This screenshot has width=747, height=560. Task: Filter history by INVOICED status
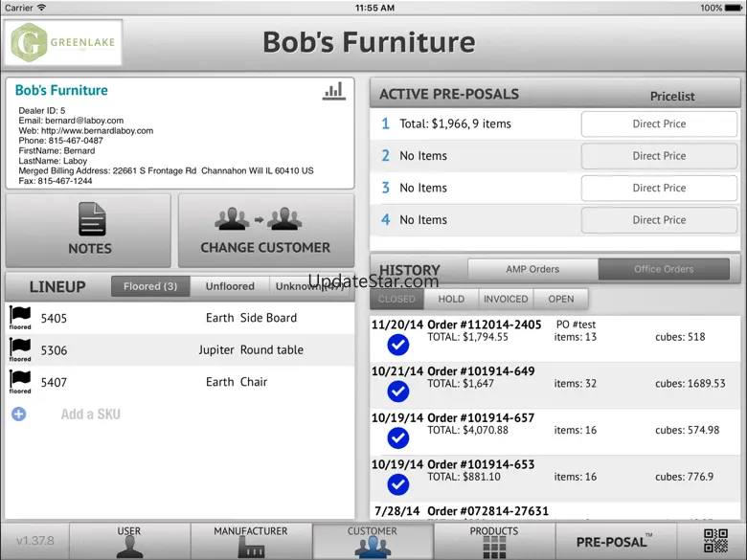pos(506,299)
